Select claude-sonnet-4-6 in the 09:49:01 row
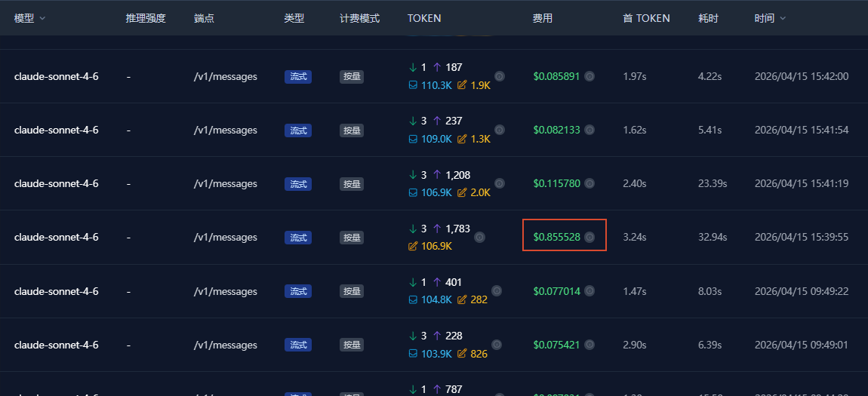 (57, 345)
